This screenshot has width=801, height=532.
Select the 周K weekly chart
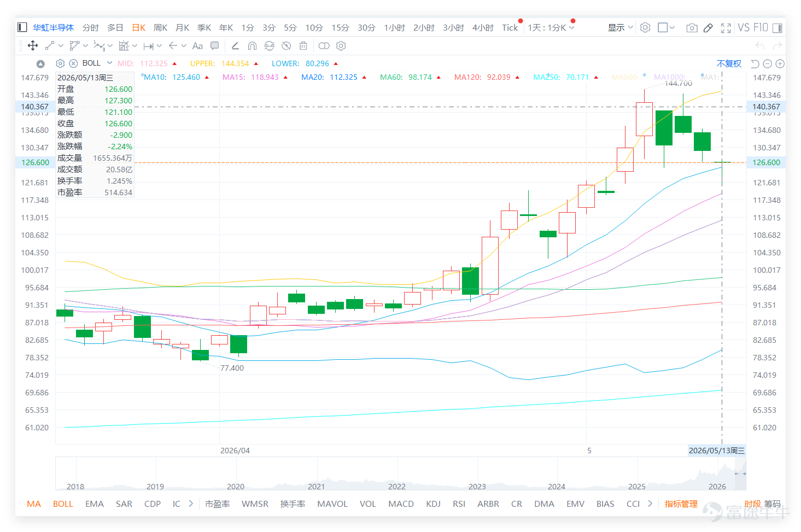(x=161, y=27)
